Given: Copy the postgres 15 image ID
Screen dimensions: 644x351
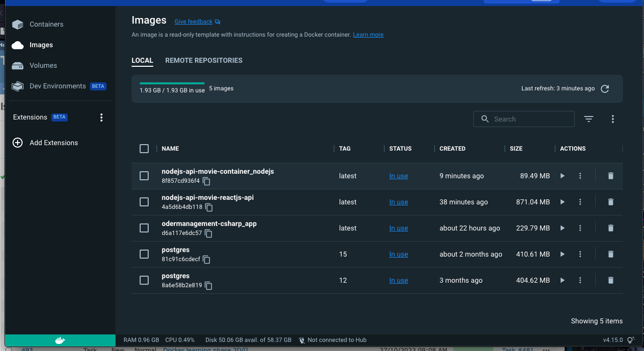Looking at the screenshot, I should click(206, 260).
